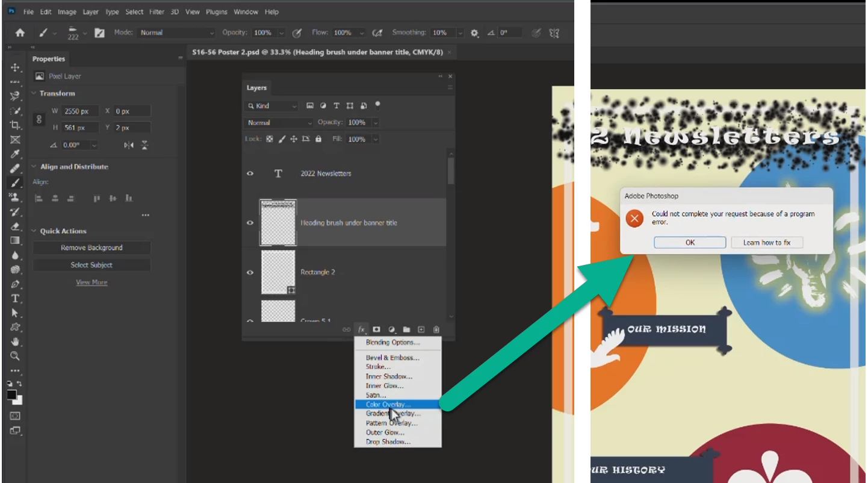This screenshot has width=868, height=483.
Task: Select the Zoom tool
Action: pyautogui.click(x=16, y=357)
